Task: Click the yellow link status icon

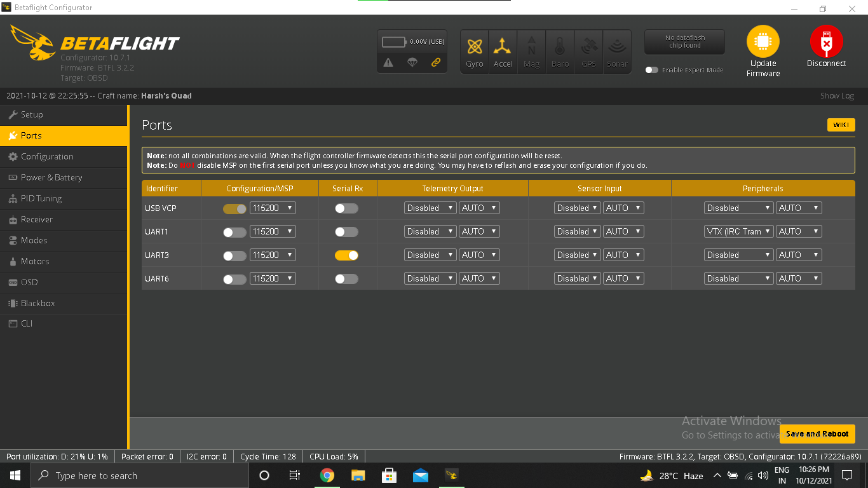Action: point(436,62)
